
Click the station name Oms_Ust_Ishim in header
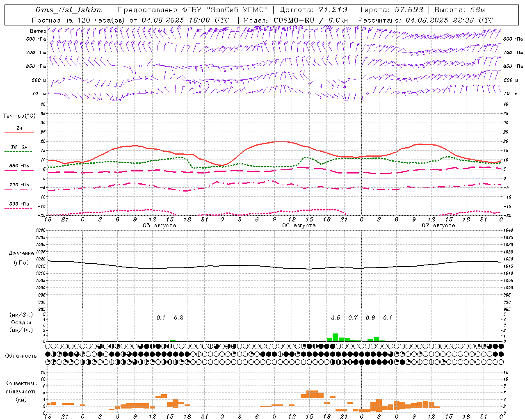pyautogui.click(x=68, y=10)
